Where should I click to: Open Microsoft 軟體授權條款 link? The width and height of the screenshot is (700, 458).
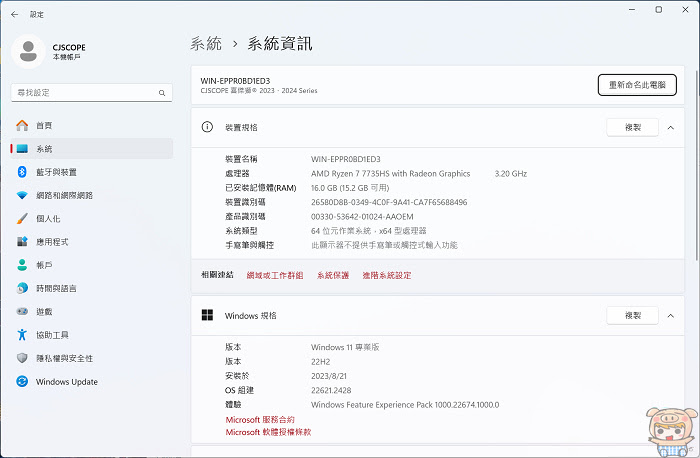coord(268,432)
